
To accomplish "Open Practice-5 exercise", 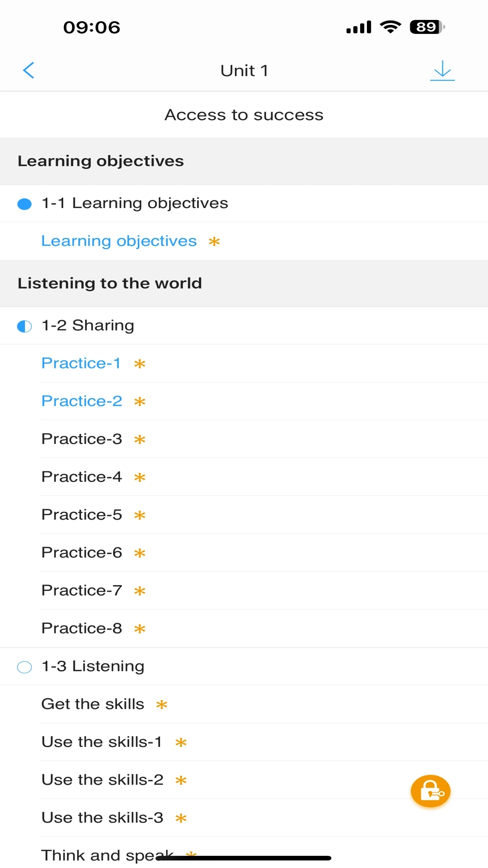I will pyautogui.click(x=82, y=514).
